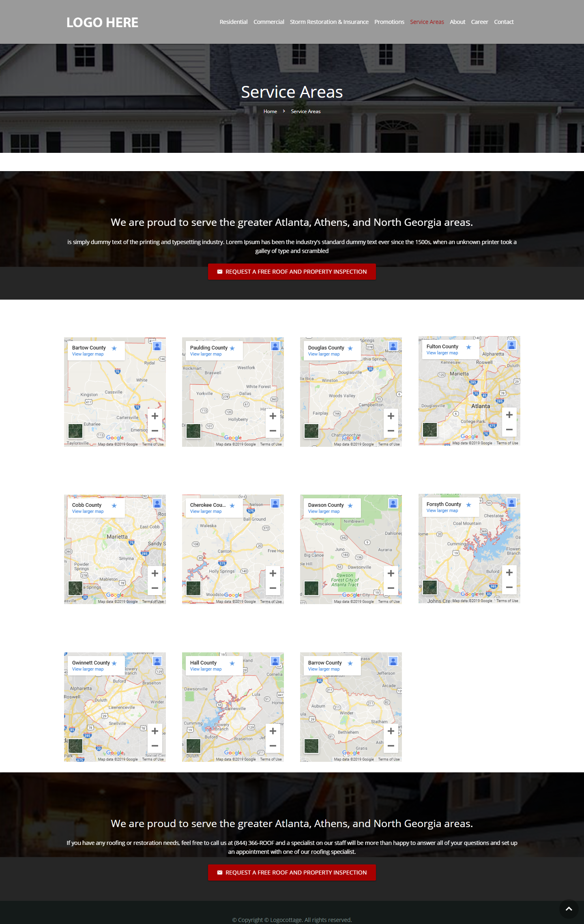Viewport: 584px width, 924px height.
Task: Star the Douglas County map location
Action: click(350, 348)
